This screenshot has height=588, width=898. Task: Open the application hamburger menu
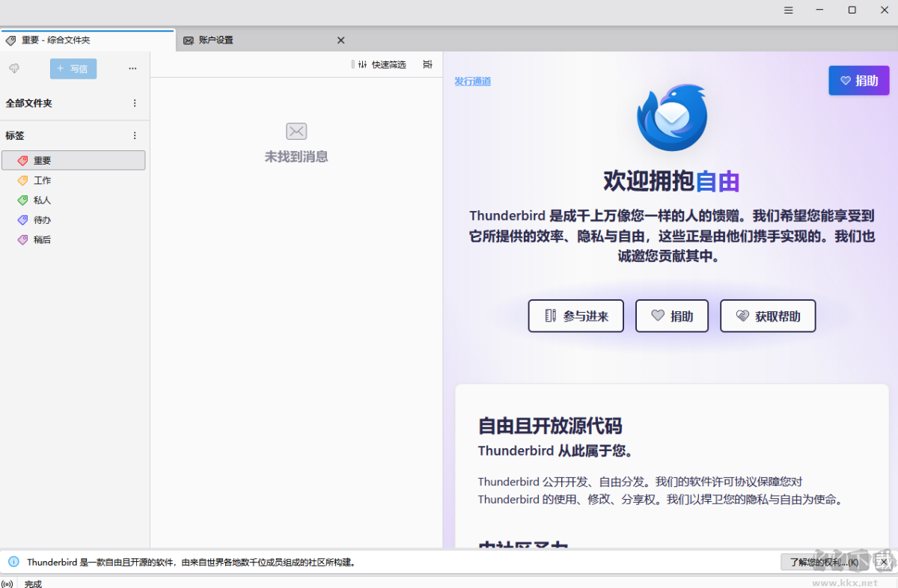coord(789,10)
